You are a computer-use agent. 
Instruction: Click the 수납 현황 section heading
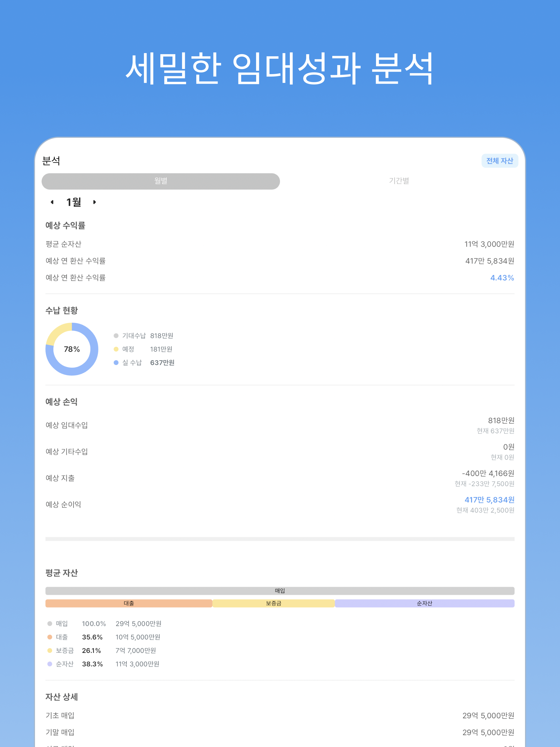coord(62,310)
